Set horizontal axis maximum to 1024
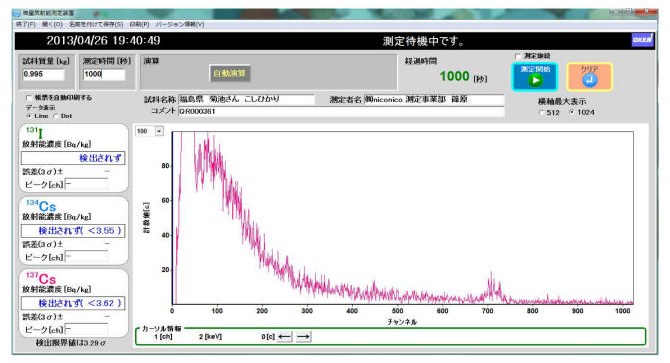This screenshot has width=670, height=363. tap(572, 112)
